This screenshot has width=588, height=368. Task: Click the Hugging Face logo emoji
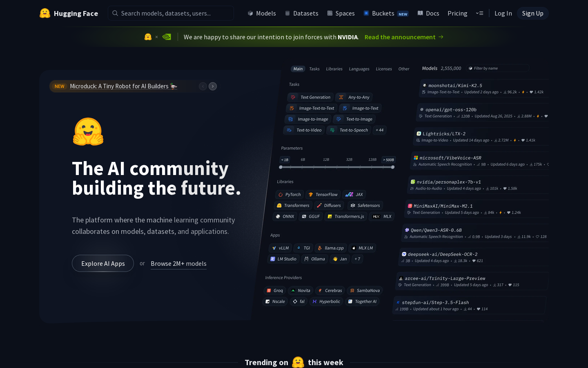point(45,13)
